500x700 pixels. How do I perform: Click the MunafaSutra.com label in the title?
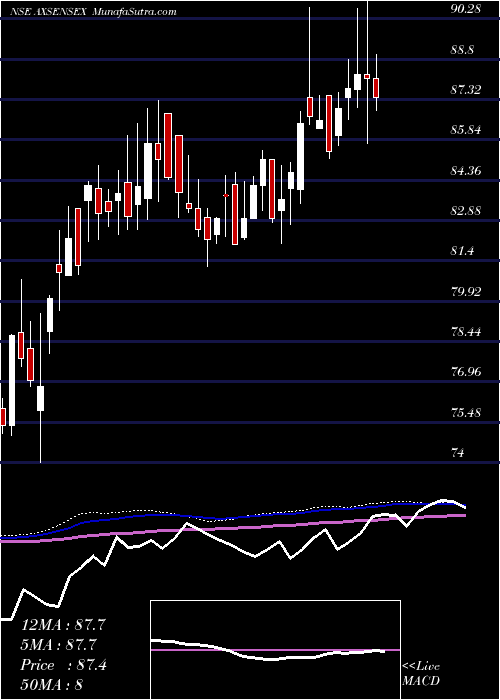tap(134, 12)
